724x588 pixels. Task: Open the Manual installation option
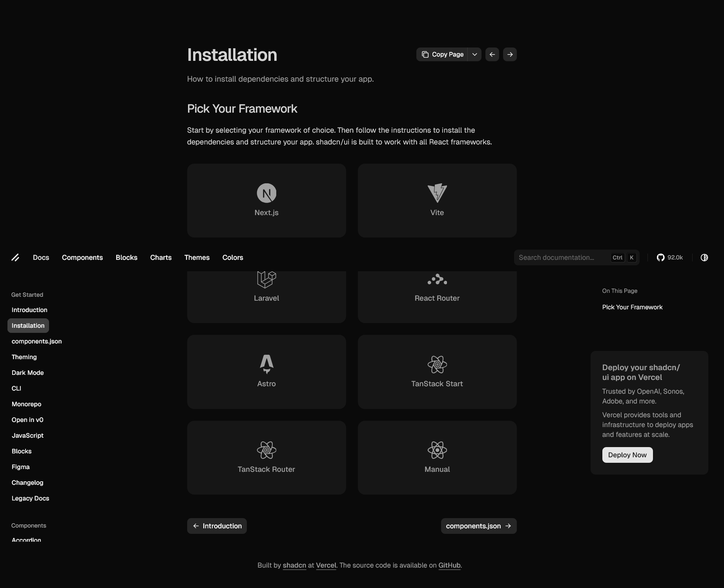pos(437,457)
